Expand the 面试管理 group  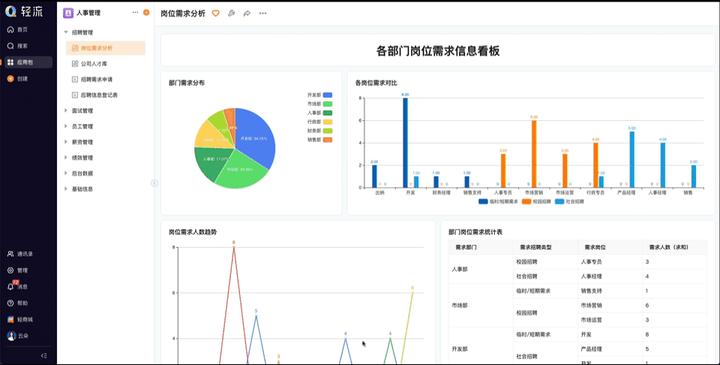pos(66,110)
